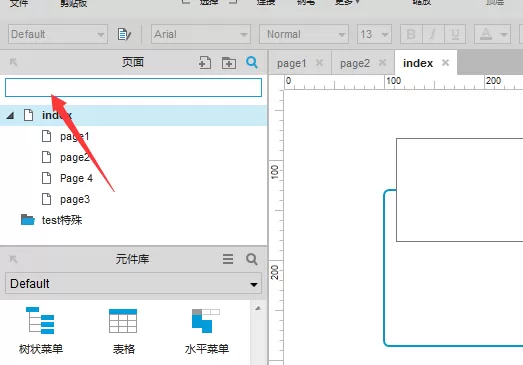Click the add page icon
The width and height of the screenshot is (523, 365).
(205, 62)
